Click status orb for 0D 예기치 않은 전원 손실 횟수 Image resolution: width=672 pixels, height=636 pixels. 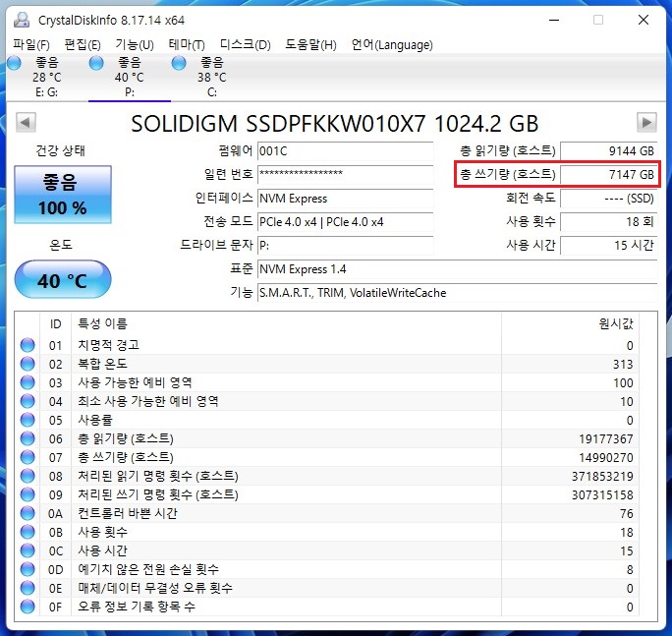click(x=28, y=569)
